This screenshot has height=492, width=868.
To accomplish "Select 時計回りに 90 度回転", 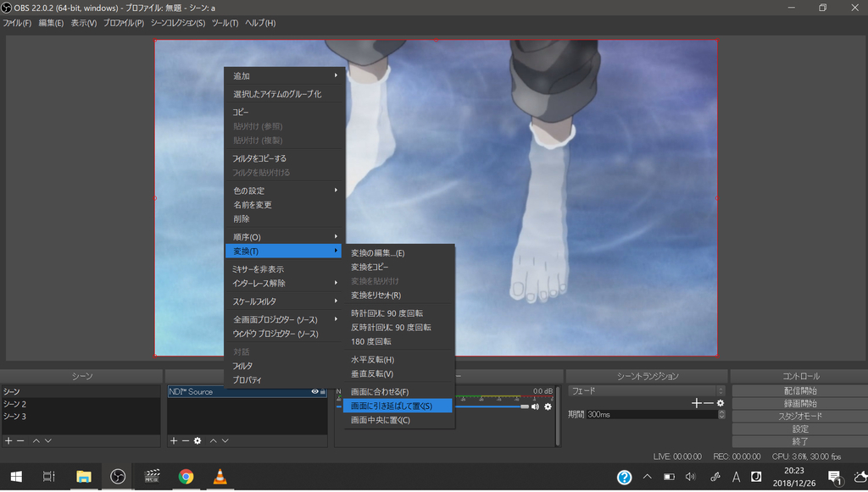I will coord(398,313).
